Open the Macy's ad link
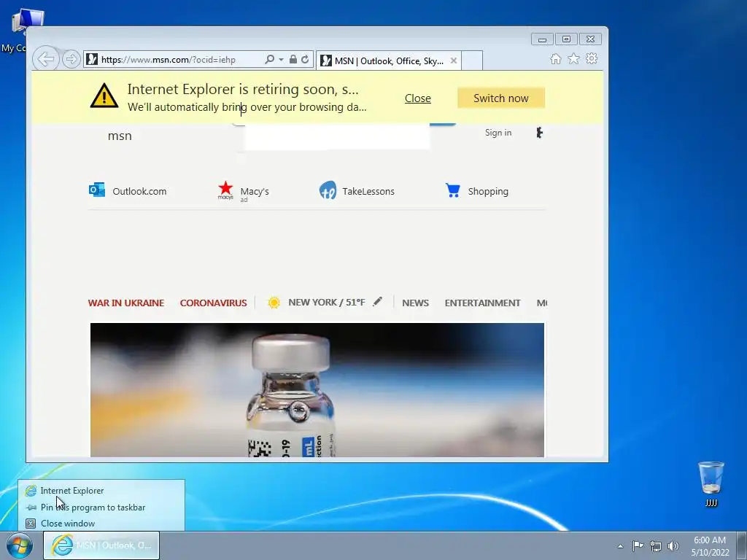The image size is (747, 560). (255, 192)
